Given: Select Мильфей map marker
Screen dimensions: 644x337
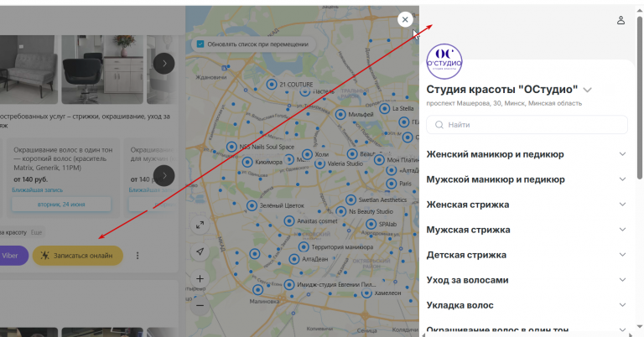Looking at the screenshot, I should [340, 114].
